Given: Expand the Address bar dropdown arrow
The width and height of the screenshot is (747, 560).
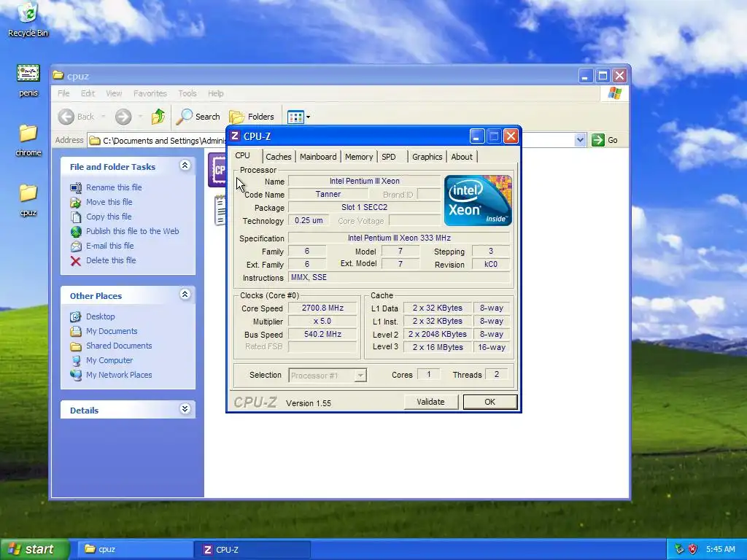Looking at the screenshot, I should [x=580, y=140].
